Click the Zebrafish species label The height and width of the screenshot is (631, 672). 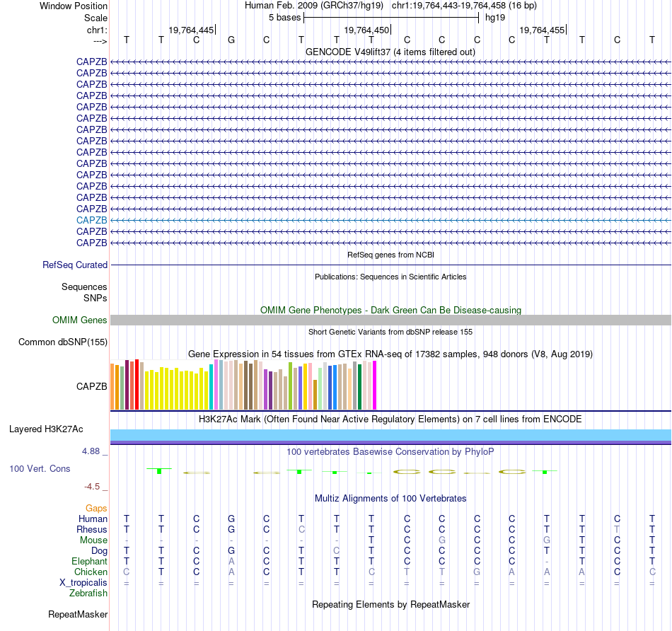pyautogui.click(x=88, y=594)
